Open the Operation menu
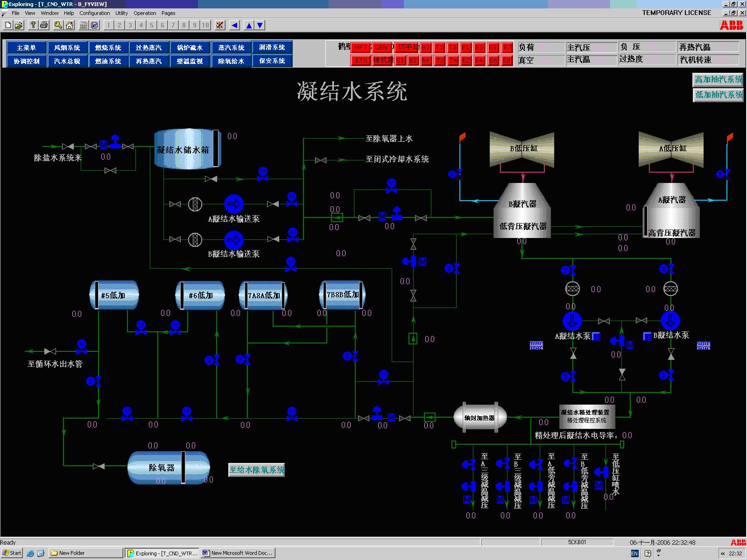Viewport: 747px width, 560px height. pos(145,13)
